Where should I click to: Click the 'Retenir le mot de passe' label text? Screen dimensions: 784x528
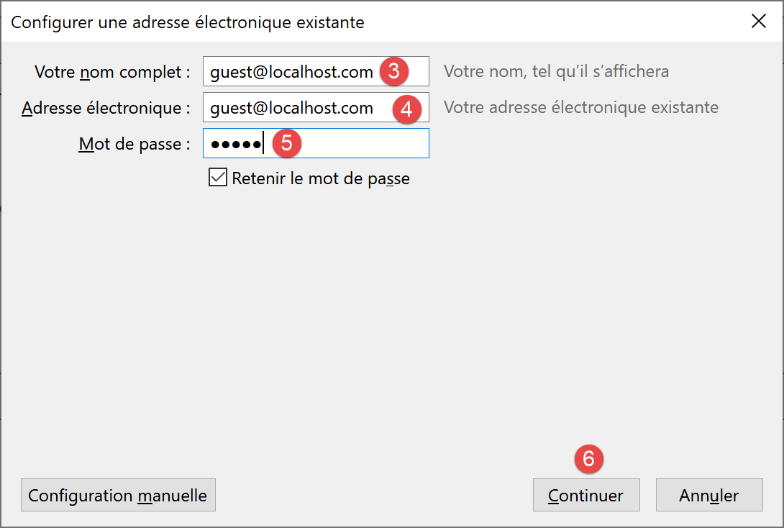pos(320,179)
